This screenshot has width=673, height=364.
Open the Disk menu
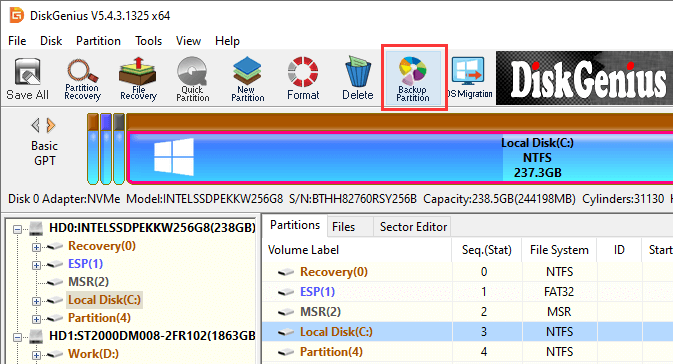tap(51, 41)
